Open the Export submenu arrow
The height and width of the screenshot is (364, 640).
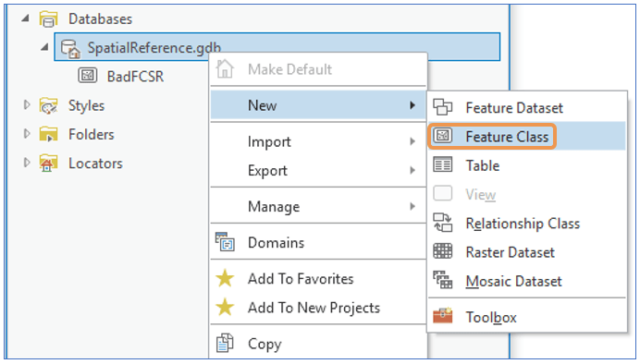point(412,170)
